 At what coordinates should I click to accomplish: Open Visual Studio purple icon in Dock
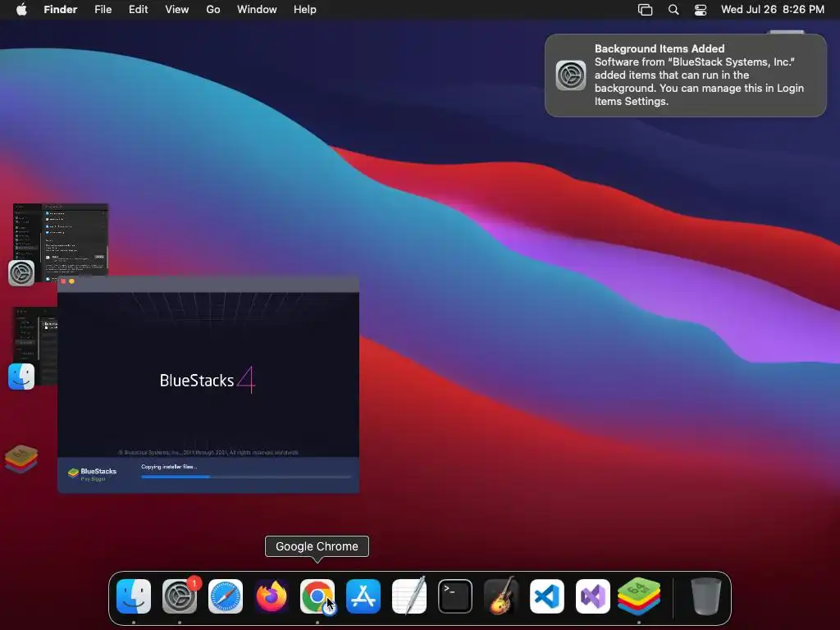click(593, 596)
